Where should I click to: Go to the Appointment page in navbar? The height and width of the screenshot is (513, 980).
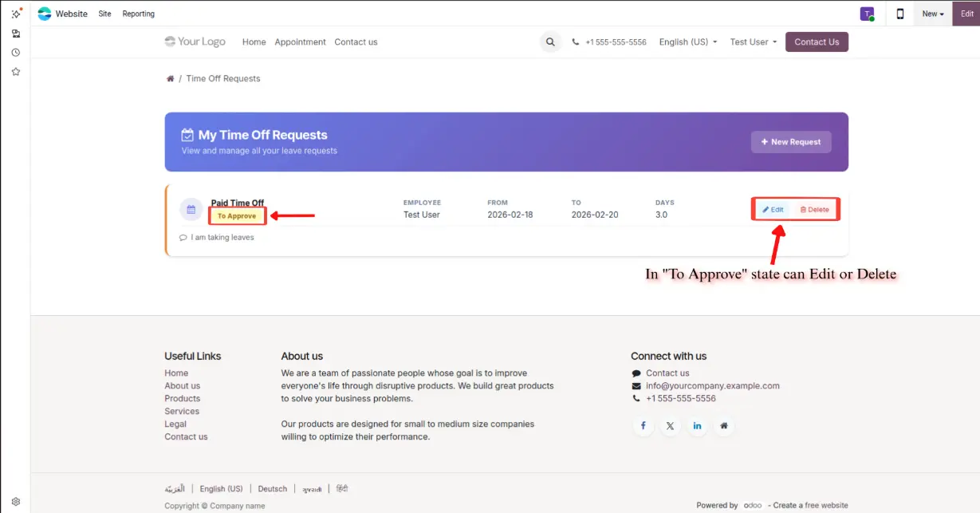click(300, 42)
